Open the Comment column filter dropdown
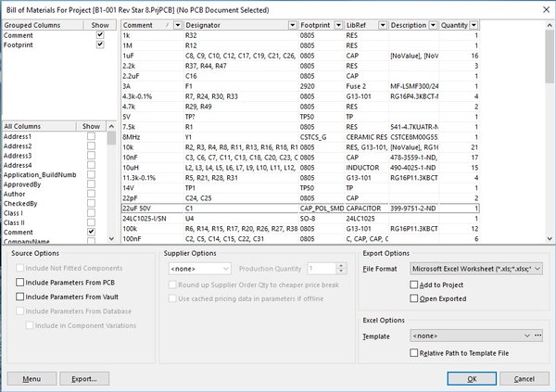The image size is (556, 392). click(x=178, y=25)
